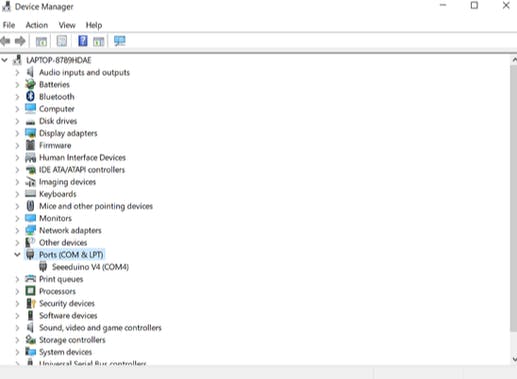The image size is (517, 379).
Task: Expand the Network adapters arrow
Action: [17, 230]
